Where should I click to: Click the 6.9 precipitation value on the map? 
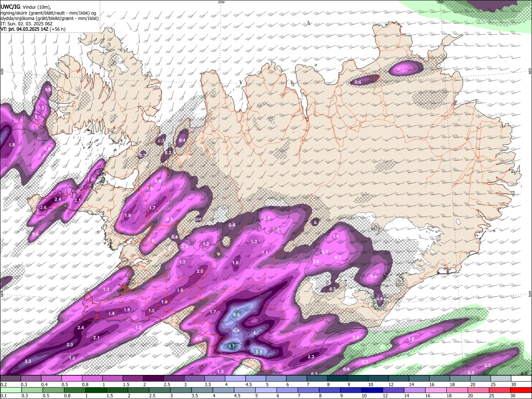click(259, 352)
